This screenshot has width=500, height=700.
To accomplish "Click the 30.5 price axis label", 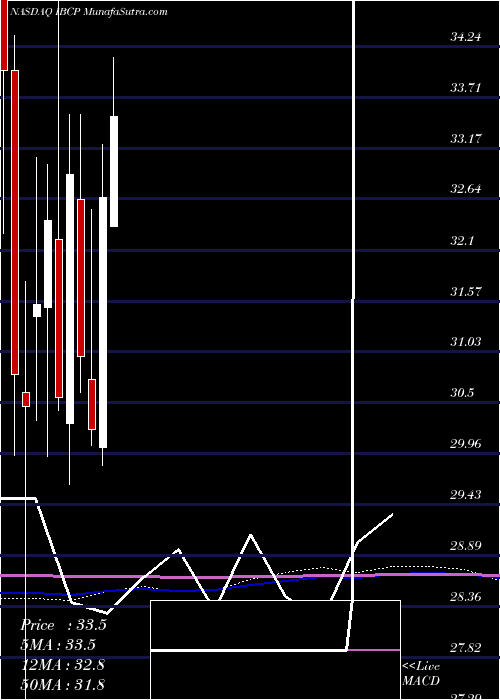I will [x=462, y=393].
